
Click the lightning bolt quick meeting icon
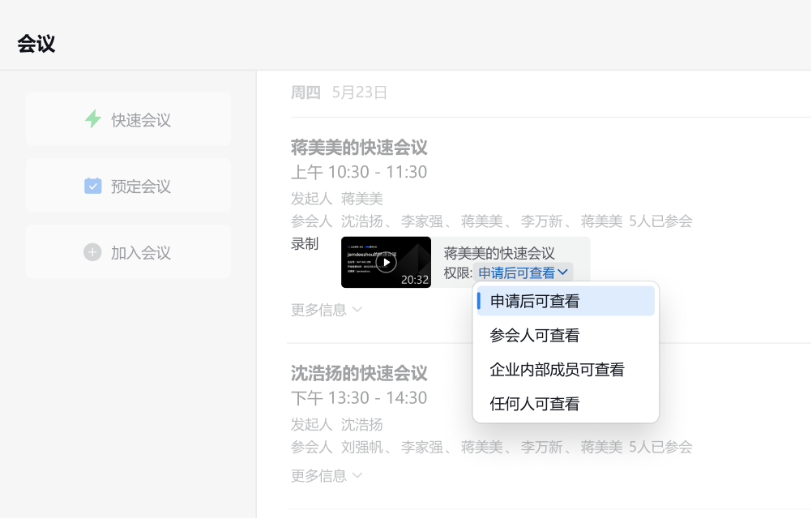pyautogui.click(x=93, y=119)
